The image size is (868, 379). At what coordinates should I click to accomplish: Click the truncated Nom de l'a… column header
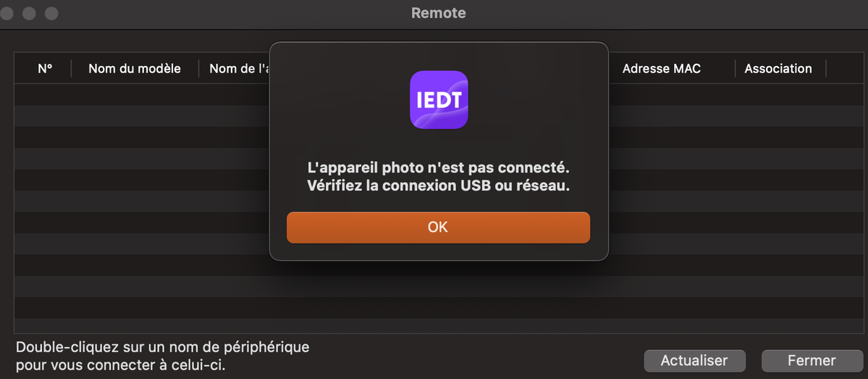(x=239, y=69)
